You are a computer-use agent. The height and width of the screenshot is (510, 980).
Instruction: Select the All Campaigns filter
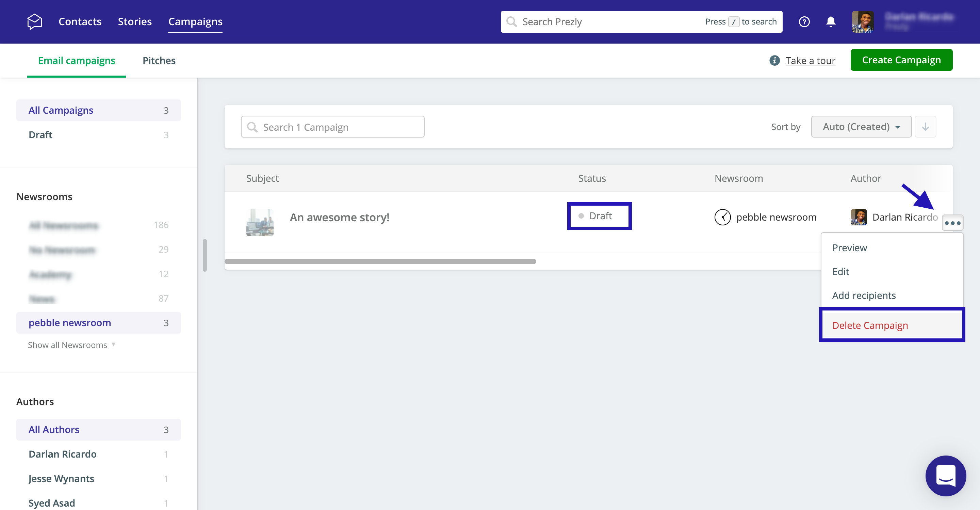99,110
